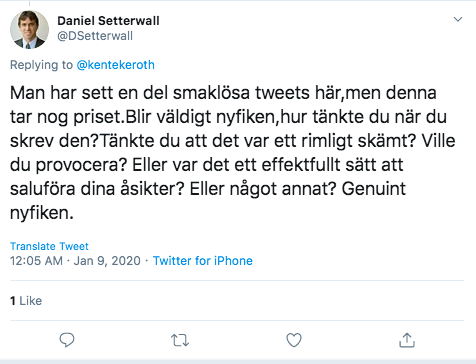Retweet this tweet using the retweet icon

pos(180,341)
